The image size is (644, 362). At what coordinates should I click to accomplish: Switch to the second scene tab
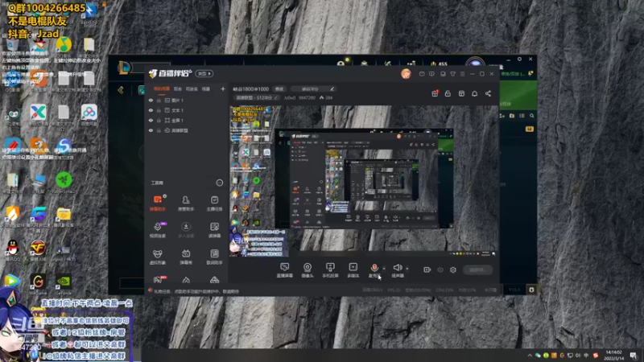(x=177, y=88)
